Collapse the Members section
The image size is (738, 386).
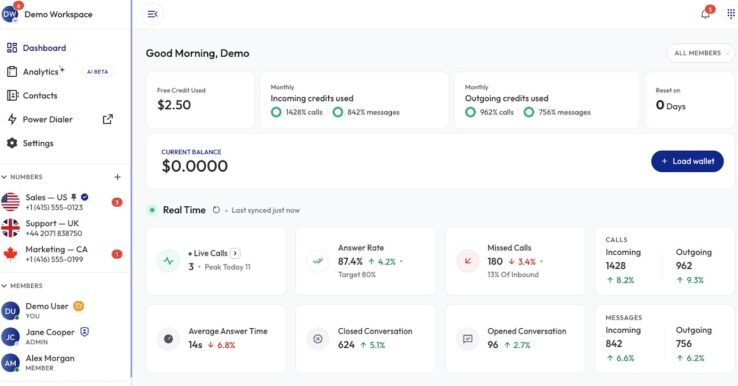point(4,286)
